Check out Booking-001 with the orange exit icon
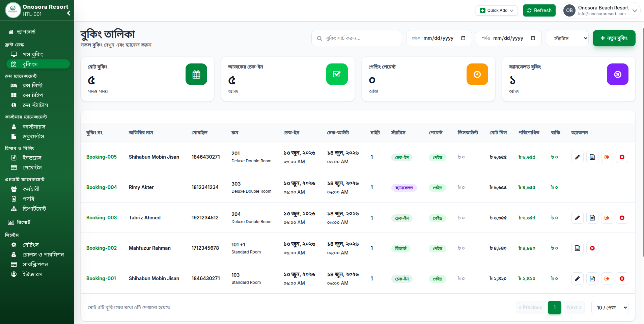Screen dimensions: 644x324 (607, 278)
